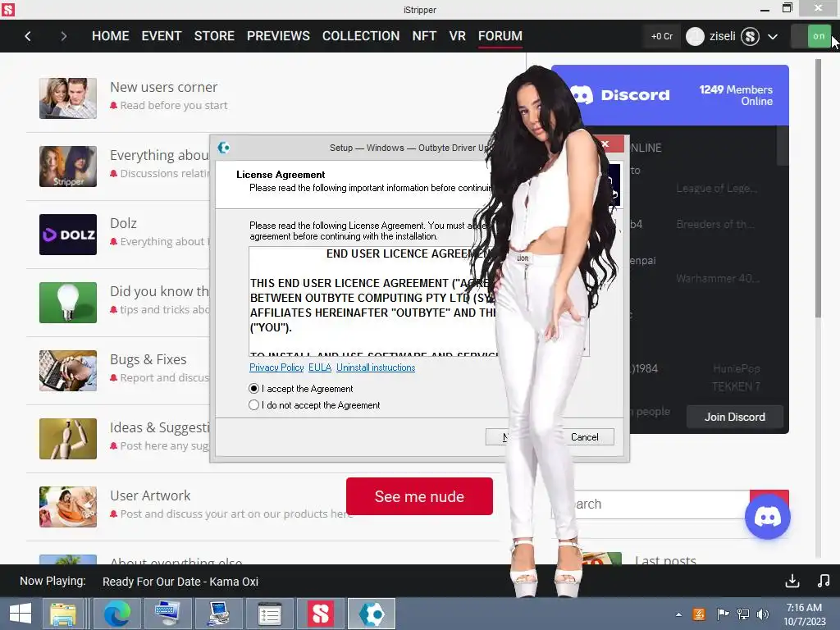Click the main page vertical scrollbar
840x630 pixels.
click(x=818, y=188)
